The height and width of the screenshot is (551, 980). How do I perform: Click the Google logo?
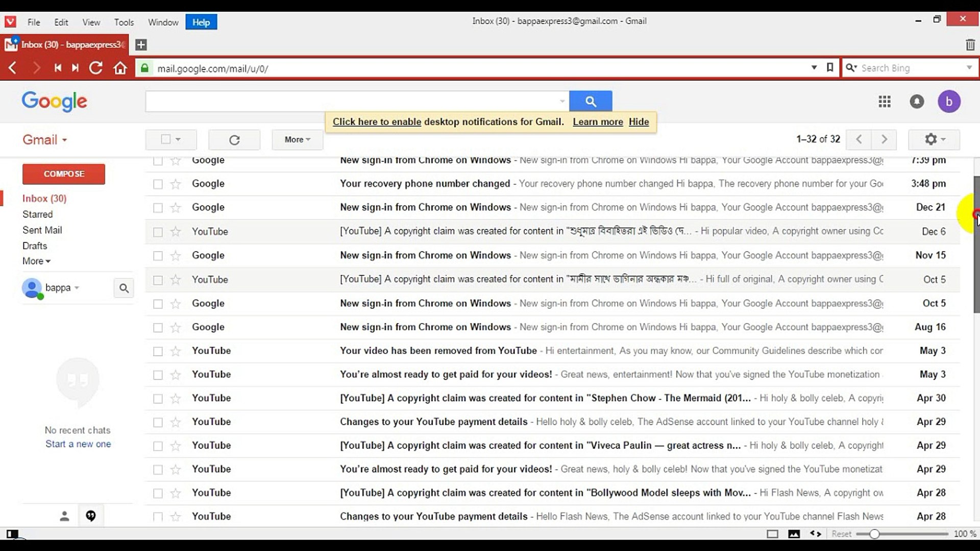(x=54, y=102)
